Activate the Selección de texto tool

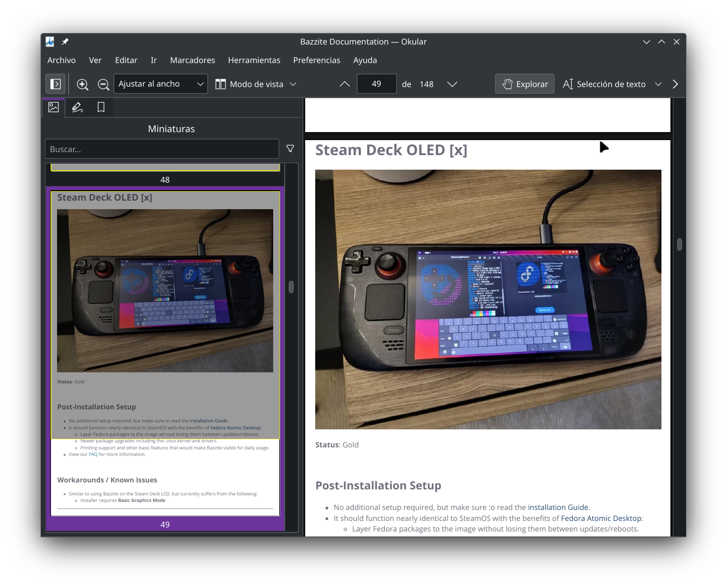click(x=604, y=84)
